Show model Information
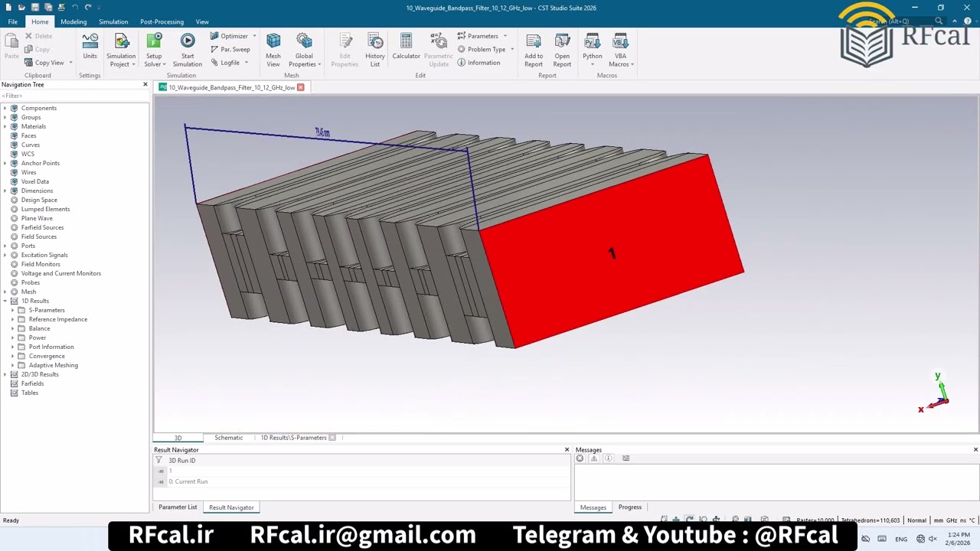The width and height of the screenshot is (980, 551). click(x=479, y=63)
